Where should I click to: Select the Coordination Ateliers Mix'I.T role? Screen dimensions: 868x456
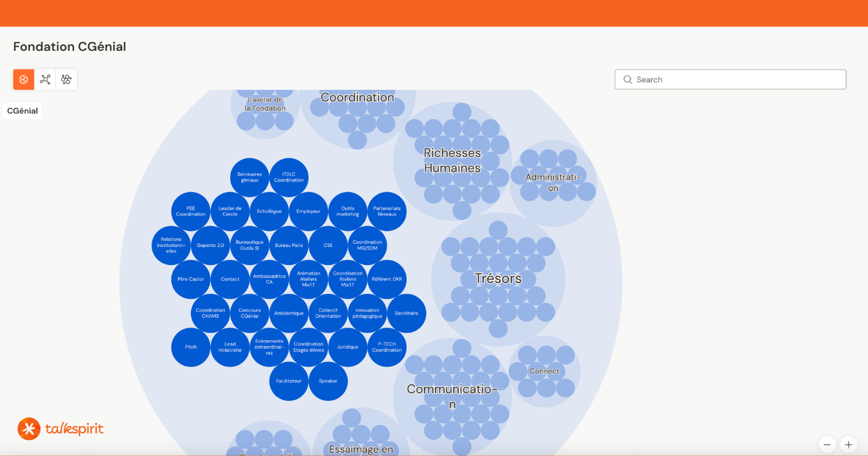(348, 279)
